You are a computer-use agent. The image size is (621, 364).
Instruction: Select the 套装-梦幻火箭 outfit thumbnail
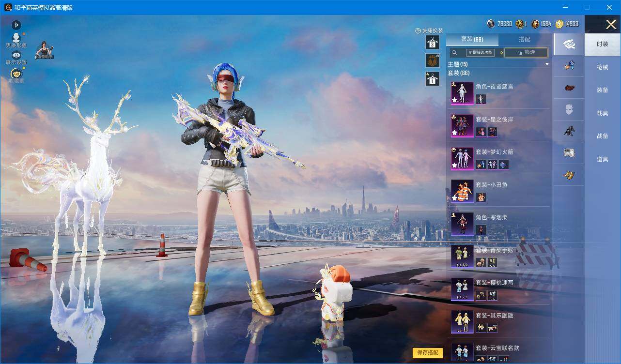462,158
